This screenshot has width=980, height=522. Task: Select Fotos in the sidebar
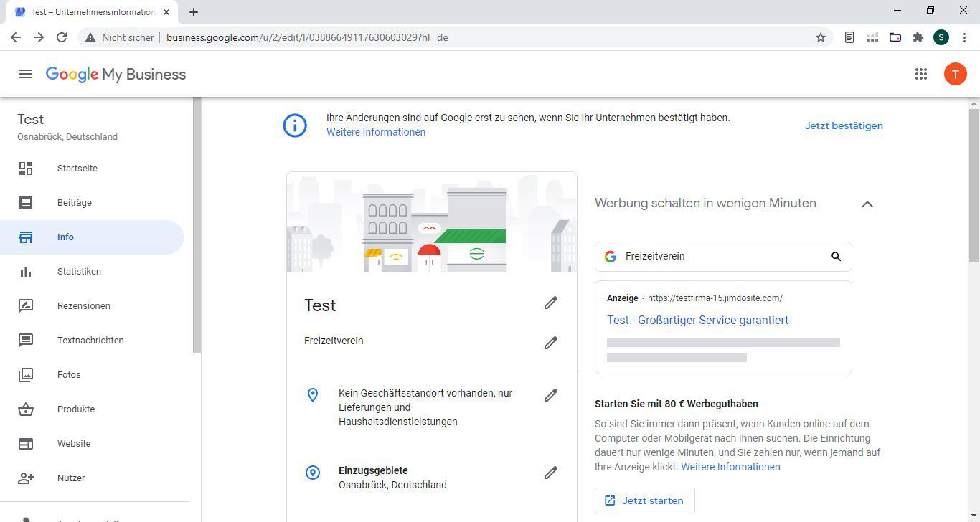[x=92, y=375]
